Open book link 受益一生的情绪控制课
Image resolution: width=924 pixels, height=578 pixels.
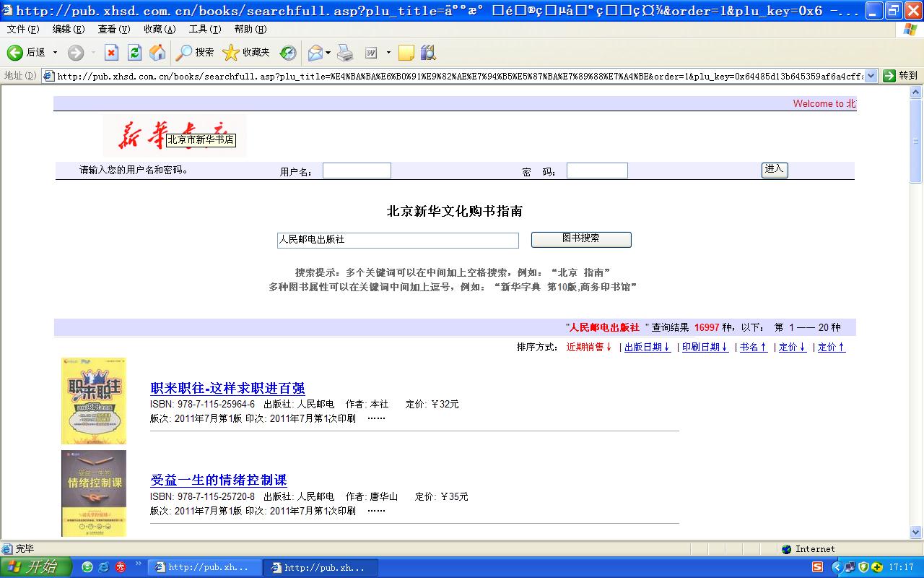219,480
